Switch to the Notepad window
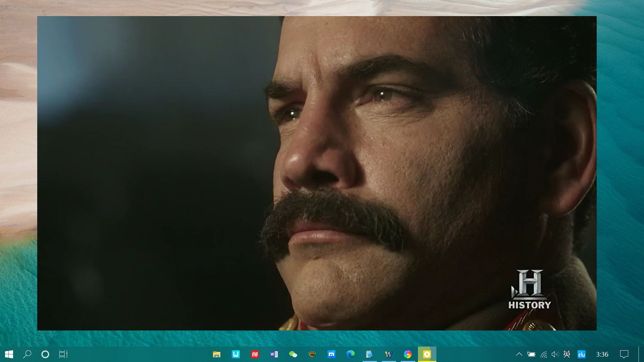The width and height of the screenshot is (644, 362). tap(369, 354)
